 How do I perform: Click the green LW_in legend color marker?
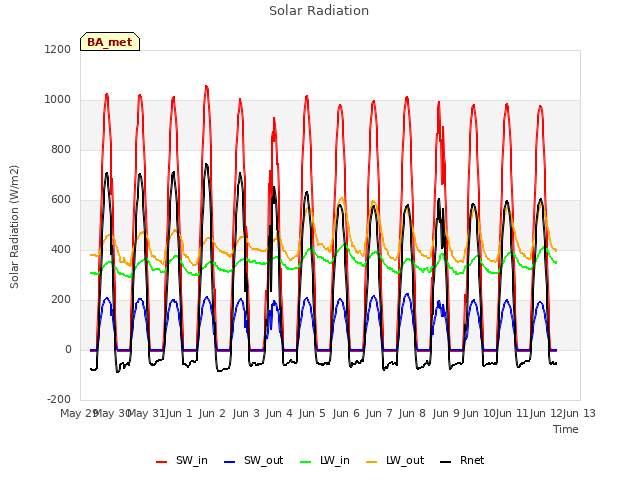[x=306, y=462]
